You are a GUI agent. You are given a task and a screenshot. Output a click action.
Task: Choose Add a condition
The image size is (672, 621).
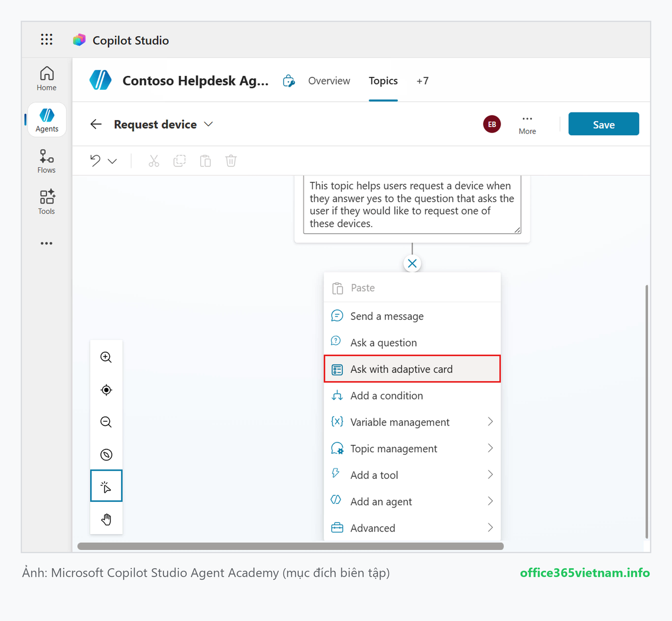point(412,396)
